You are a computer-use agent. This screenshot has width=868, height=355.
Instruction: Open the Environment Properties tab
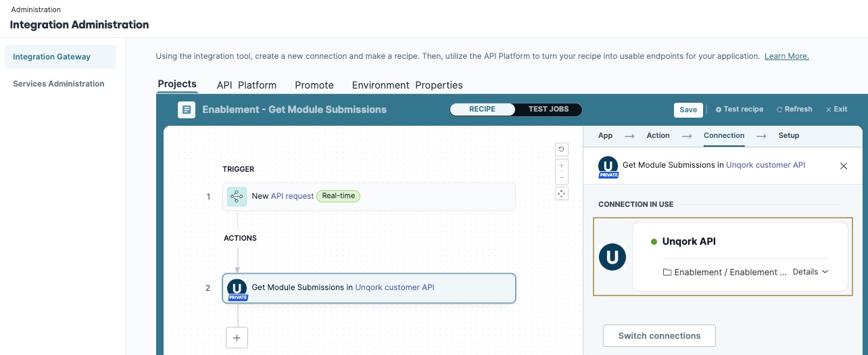[x=408, y=85]
